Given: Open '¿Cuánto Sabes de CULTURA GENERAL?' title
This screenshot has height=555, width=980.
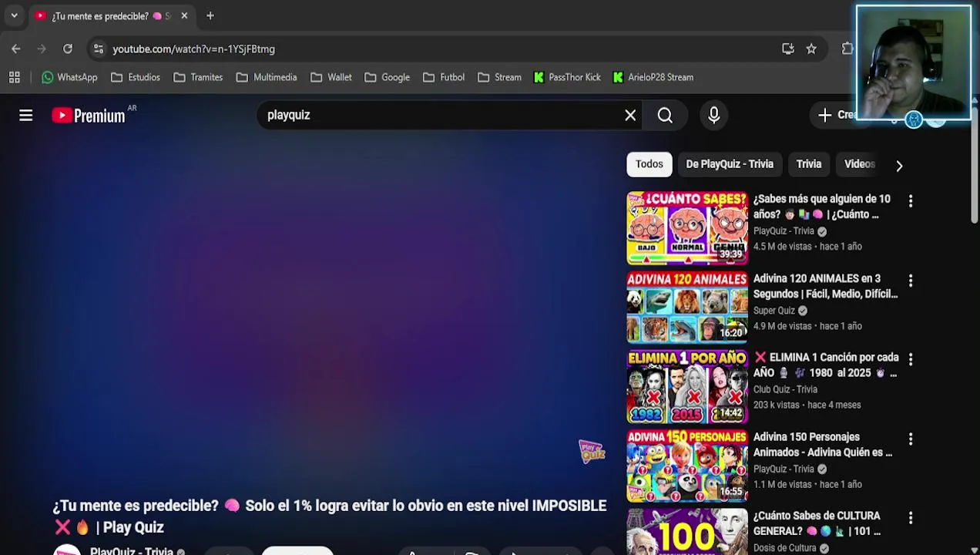Looking at the screenshot, I should 817,523.
